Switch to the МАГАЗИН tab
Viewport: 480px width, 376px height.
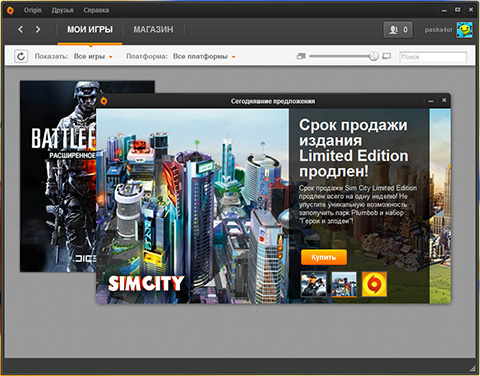(x=153, y=29)
